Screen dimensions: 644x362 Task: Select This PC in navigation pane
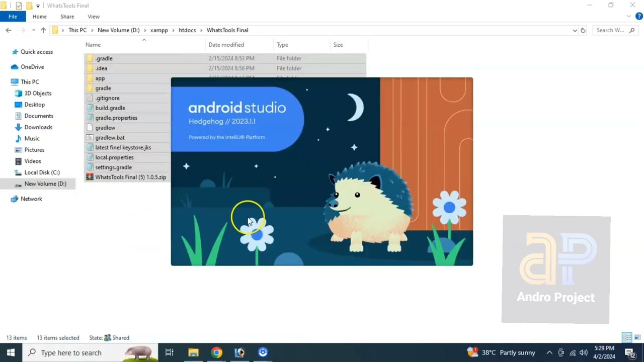30,82
